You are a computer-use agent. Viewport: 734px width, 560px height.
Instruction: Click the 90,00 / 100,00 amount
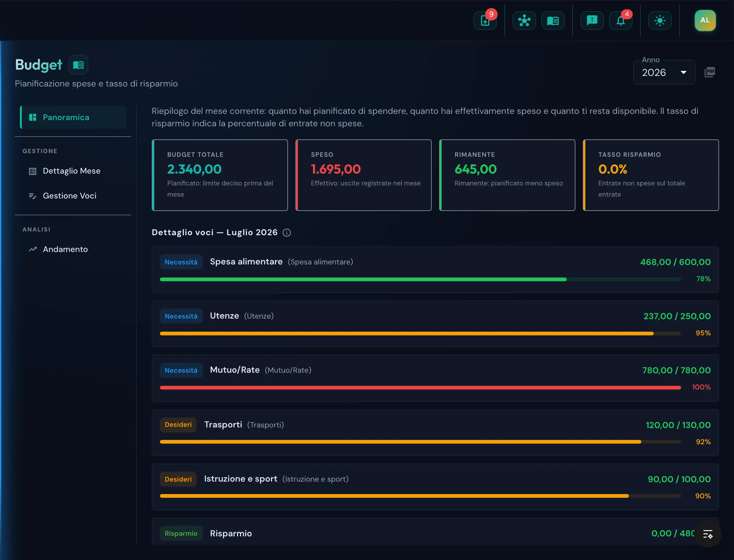[x=679, y=479]
